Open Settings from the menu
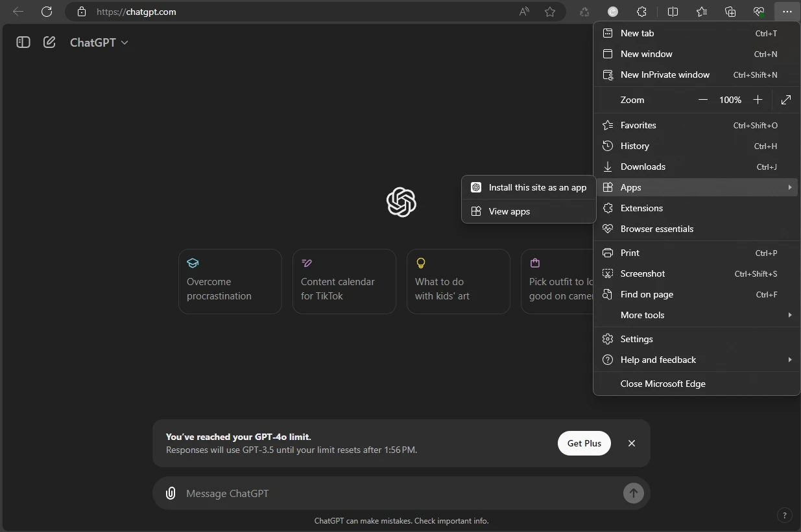Image resolution: width=801 pixels, height=532 pixels. [697, 339]
